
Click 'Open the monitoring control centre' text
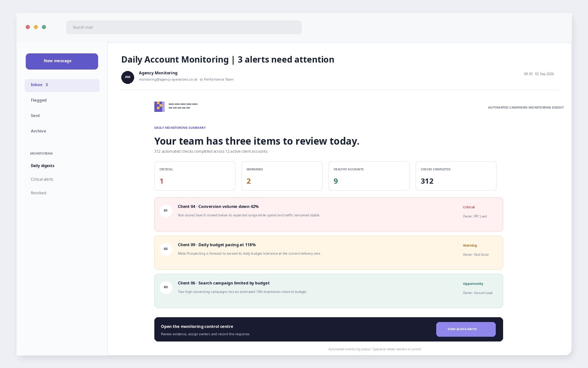click(197, 326)
